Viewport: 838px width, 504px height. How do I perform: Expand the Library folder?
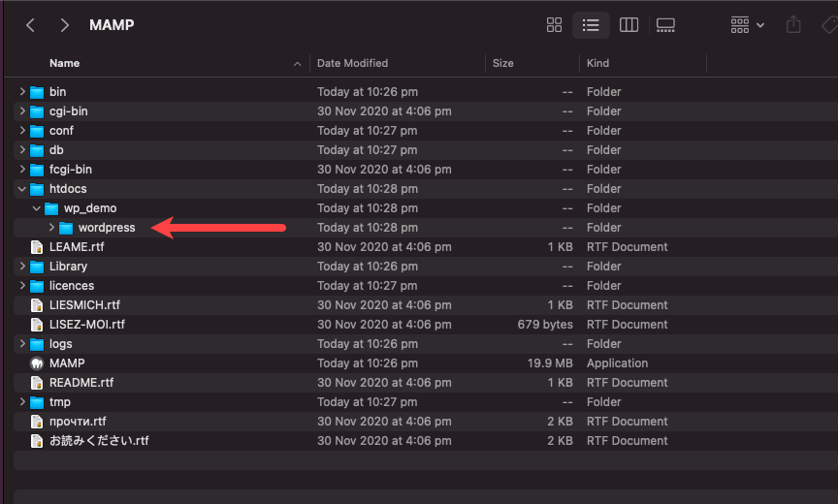coord(22,266)
